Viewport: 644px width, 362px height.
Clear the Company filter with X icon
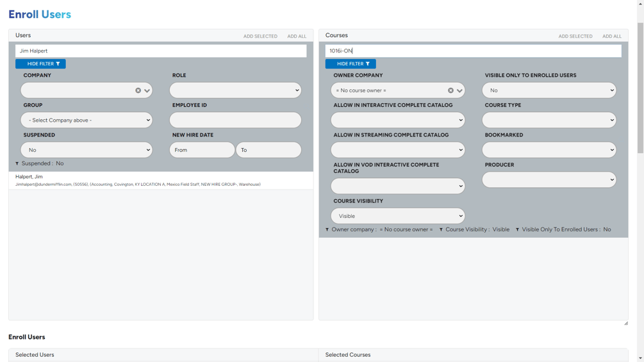(x=138, y=90)
